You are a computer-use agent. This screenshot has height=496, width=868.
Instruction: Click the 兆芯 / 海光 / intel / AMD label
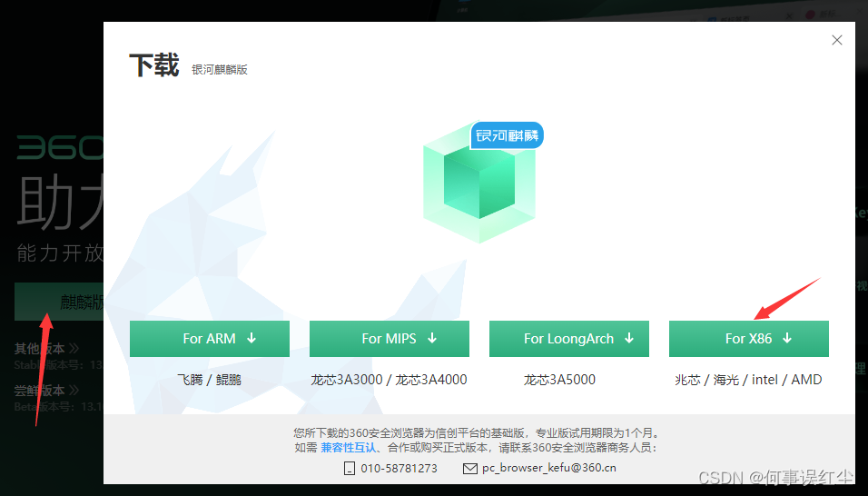tap(748, 380)
